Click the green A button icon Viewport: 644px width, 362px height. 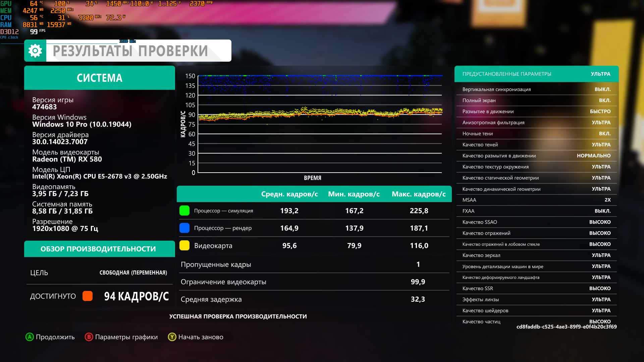pyautogui.click(x=30, y=337)
